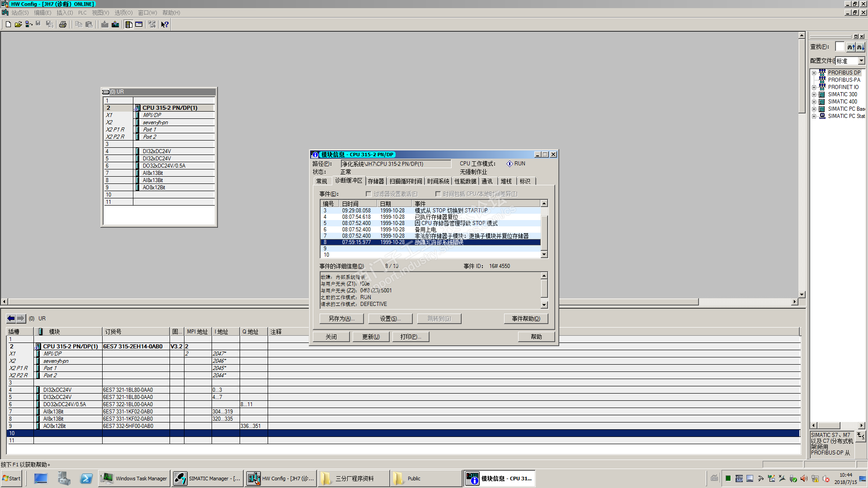Viewport: 868px width, 488px height.
Task: Click the Open station folder icon
Action: 18,24
